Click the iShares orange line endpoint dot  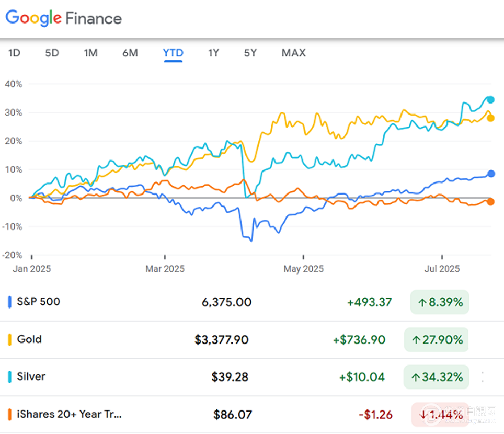(490, 201)
